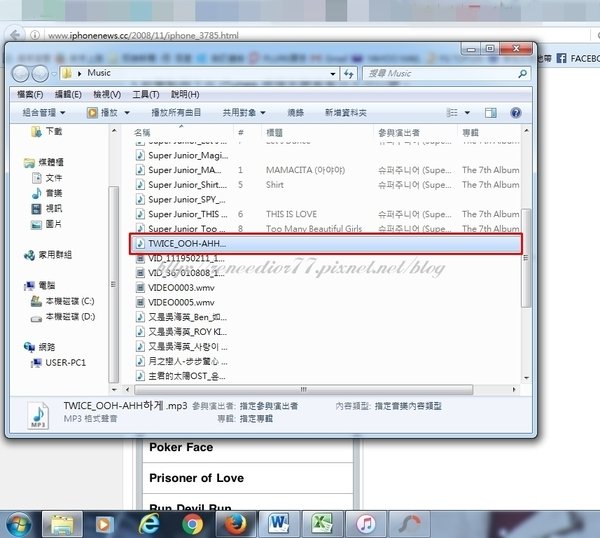Open the 檔案(F) menu
This screenshot has width=600, height=538.
tap(30, 95)
